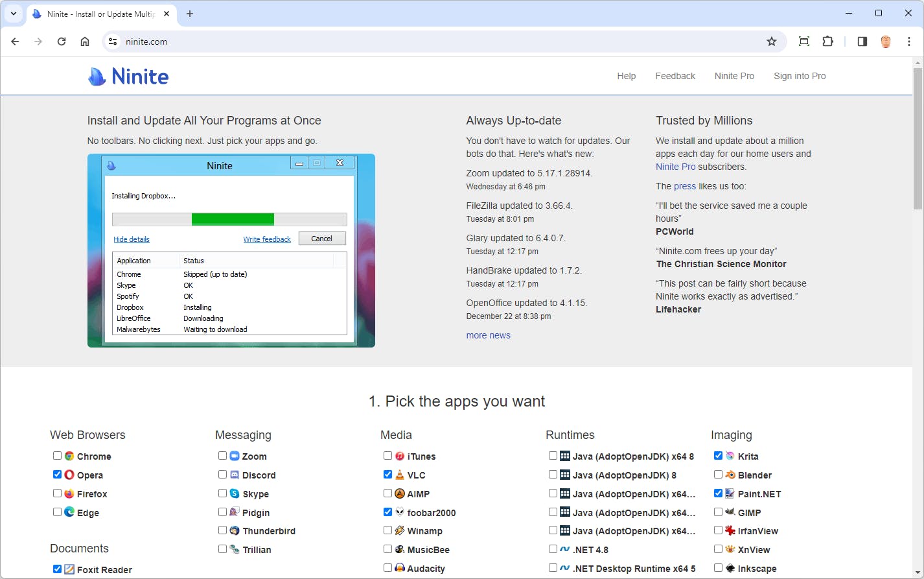Open the browser side panel icon
This screenshot has height=579, width=924.
[862, 41]
